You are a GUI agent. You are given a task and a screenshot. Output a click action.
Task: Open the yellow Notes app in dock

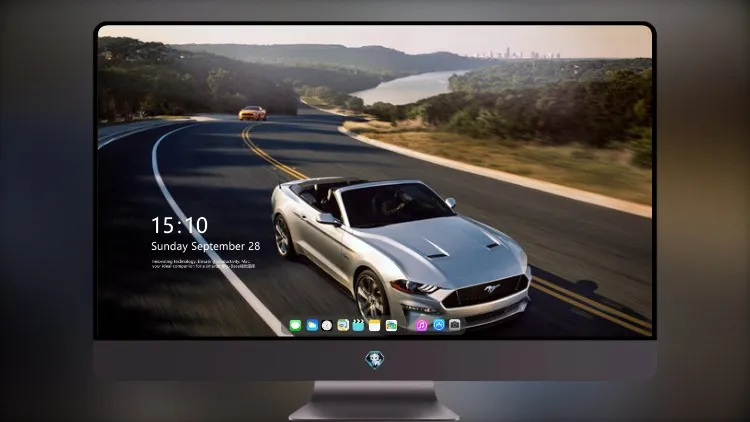click(x=375, y=326)
